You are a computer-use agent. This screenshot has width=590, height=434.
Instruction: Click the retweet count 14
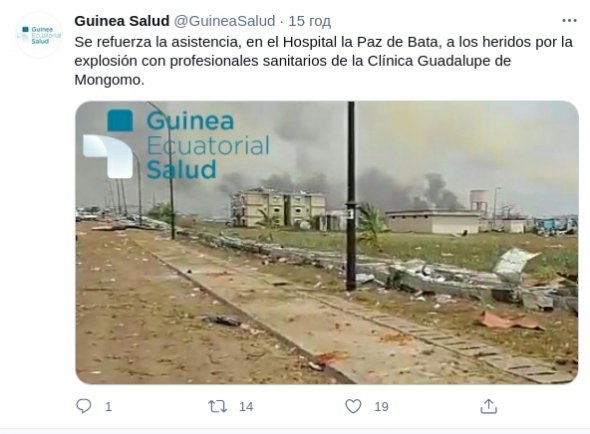pos(246,407)
